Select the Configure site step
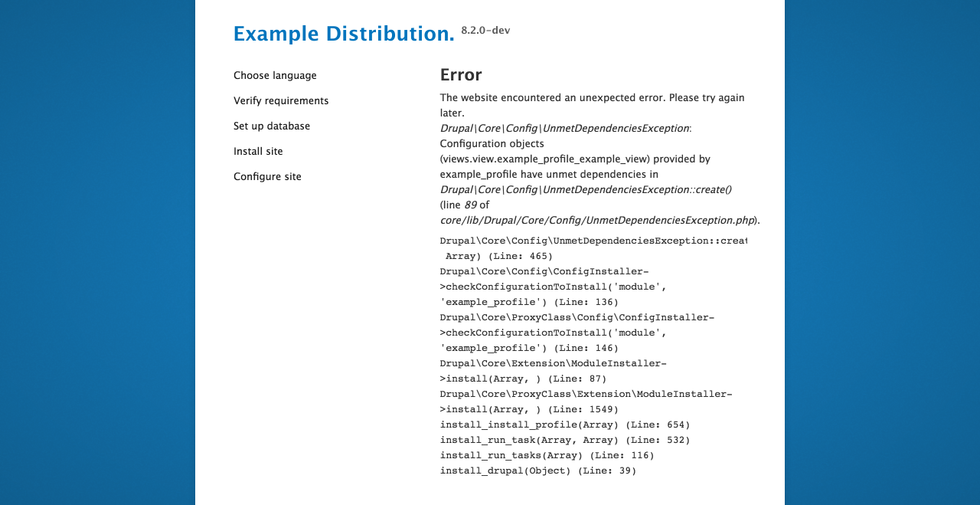Image resolution: width=980 pixels, height=505 pixels. click(267, 176)
